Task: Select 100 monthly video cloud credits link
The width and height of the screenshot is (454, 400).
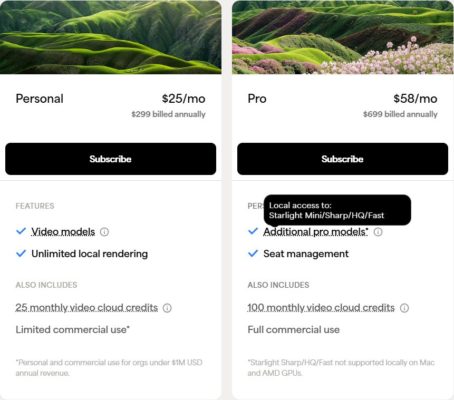Action: point(321,308)
